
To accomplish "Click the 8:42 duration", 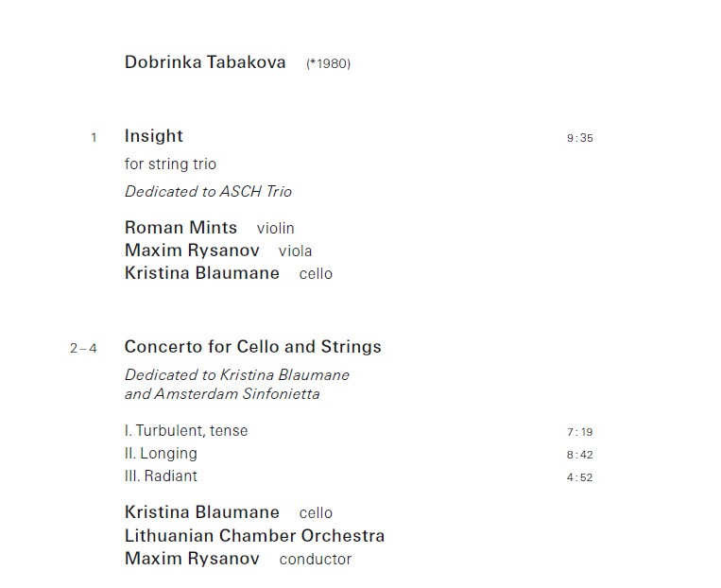I will pyautogui.click(x=580, y=455).
